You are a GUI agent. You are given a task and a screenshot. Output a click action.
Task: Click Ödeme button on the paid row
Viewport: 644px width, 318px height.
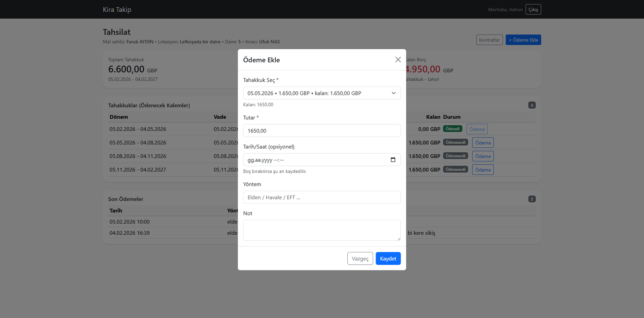477,129
